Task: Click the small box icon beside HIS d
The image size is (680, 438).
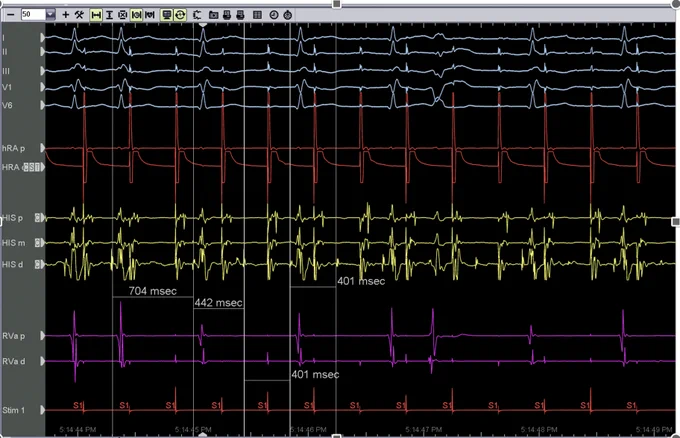Action: (x=39, y=264)
